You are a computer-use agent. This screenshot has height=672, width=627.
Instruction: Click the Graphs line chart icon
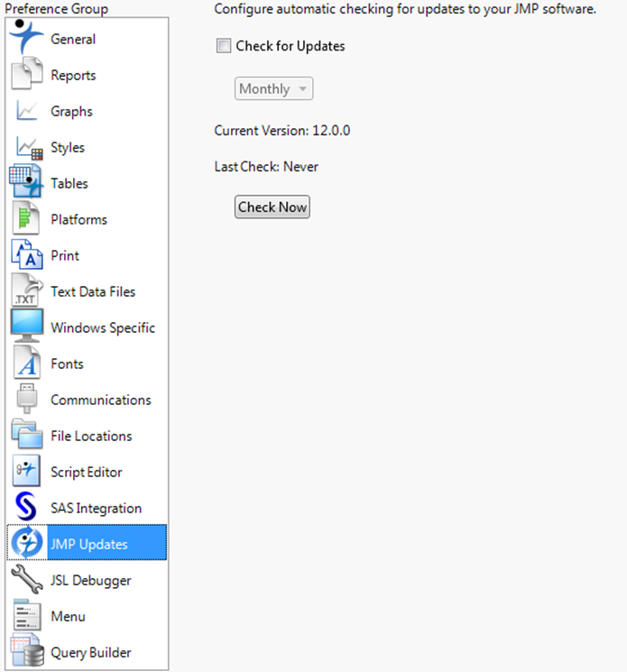click(26, 111)
